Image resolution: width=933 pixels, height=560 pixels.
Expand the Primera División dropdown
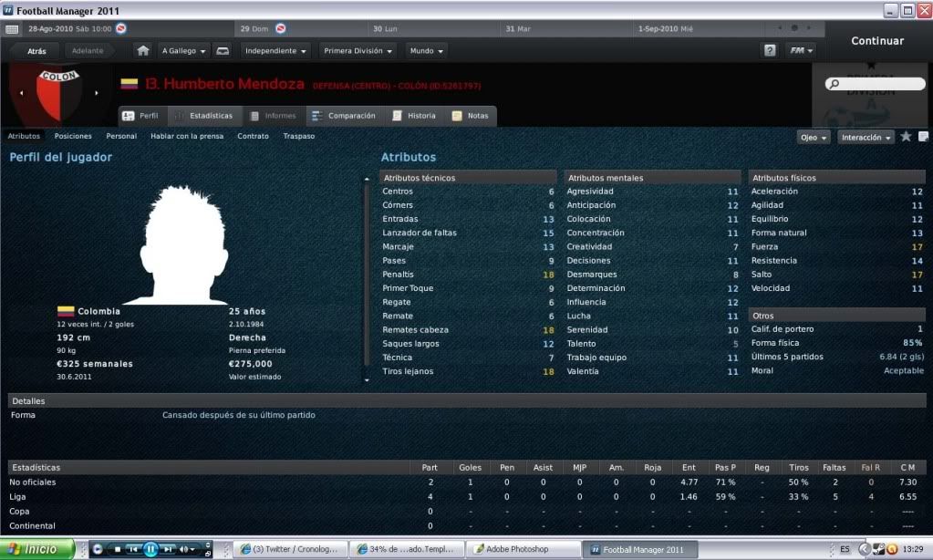[x=358, y=50]
